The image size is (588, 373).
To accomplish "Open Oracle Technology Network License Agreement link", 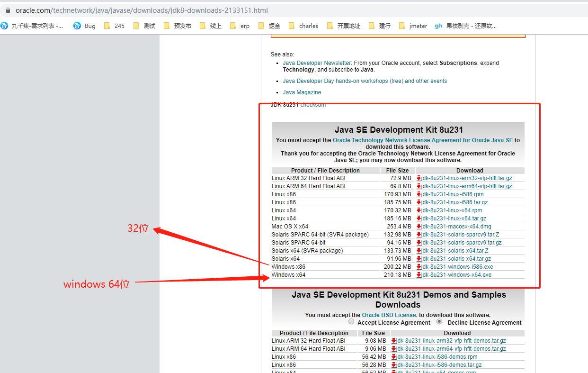I will click(x=423, y=140).
